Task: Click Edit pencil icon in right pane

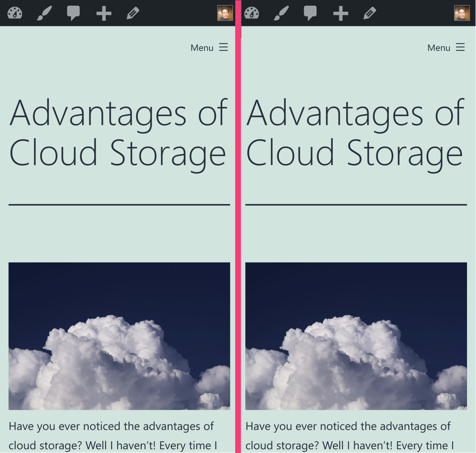Action: (370, 13)
